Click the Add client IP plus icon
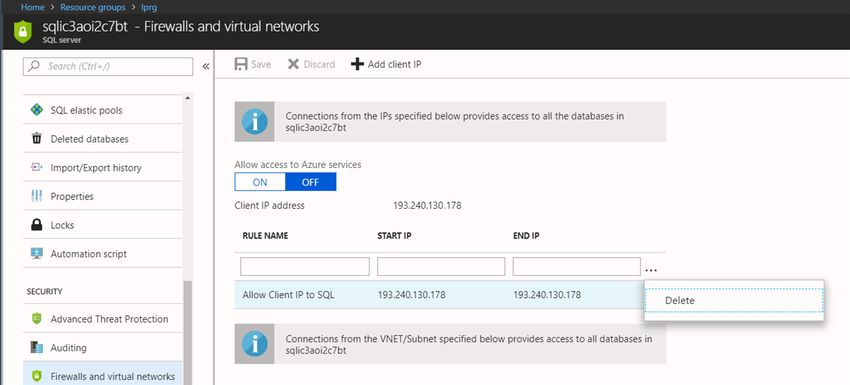Screen dimensions: 850x385 (357, 64)
